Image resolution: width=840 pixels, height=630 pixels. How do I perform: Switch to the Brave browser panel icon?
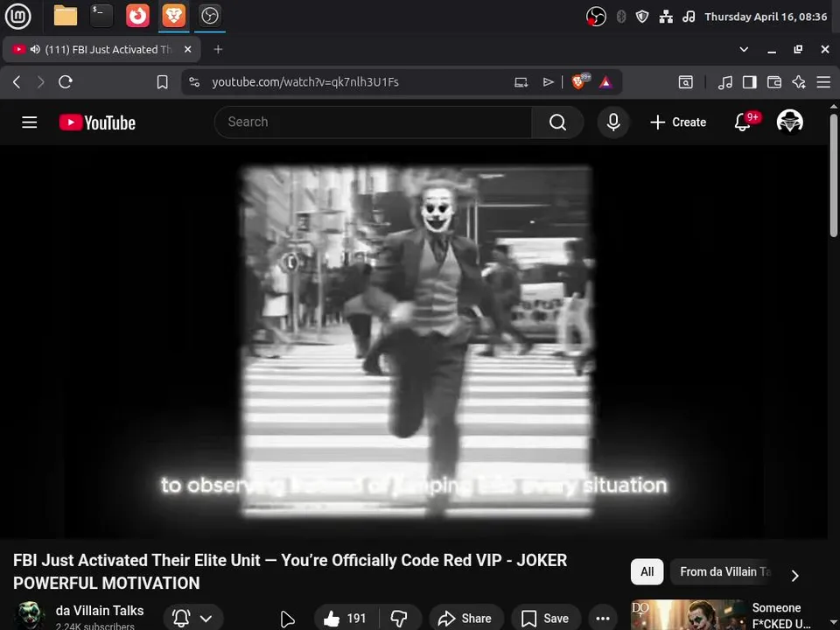click(173, 16)
